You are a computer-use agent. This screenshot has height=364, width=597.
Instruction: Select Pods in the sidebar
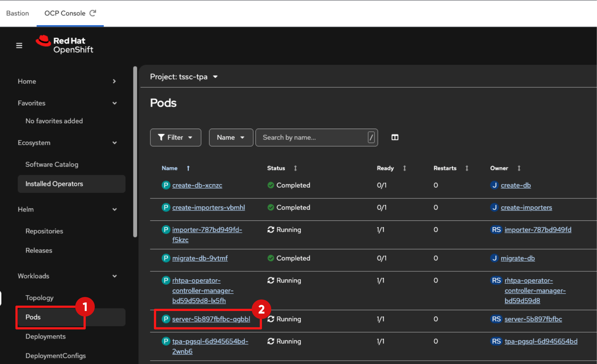tap(33, 317)
